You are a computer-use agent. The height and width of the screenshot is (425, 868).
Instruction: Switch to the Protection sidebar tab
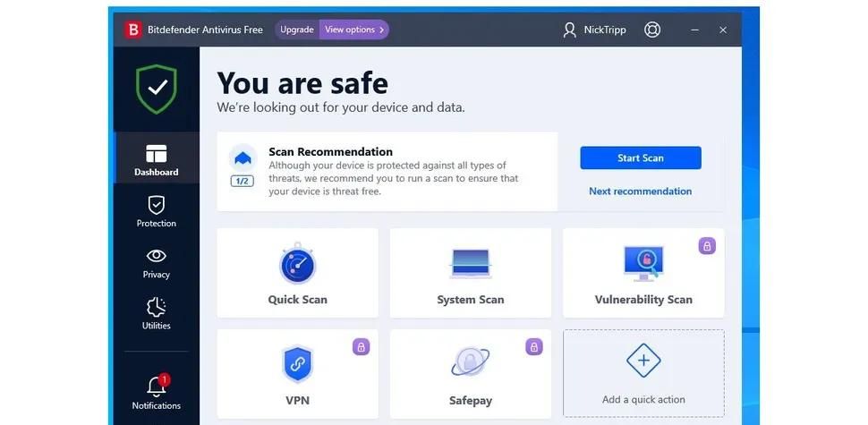pyautogui.click(x=156, y=211)
